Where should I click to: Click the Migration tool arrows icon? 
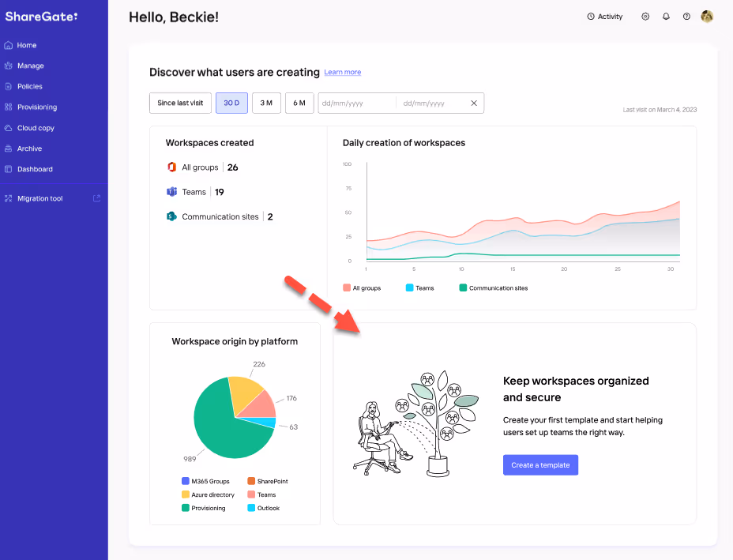coord(8,199)
